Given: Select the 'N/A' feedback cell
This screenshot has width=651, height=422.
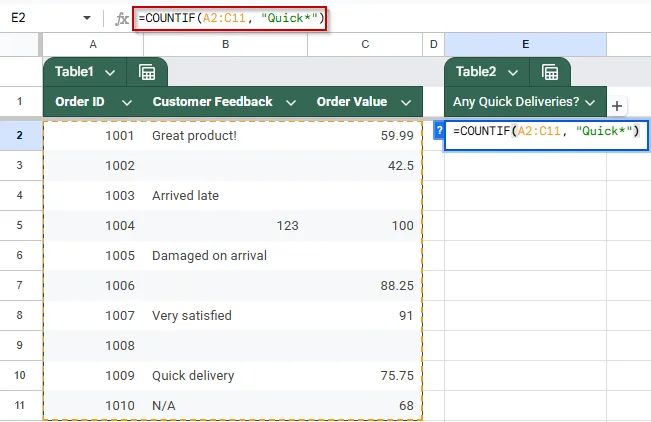Looking at the screenshot, I should pos(225,405).
